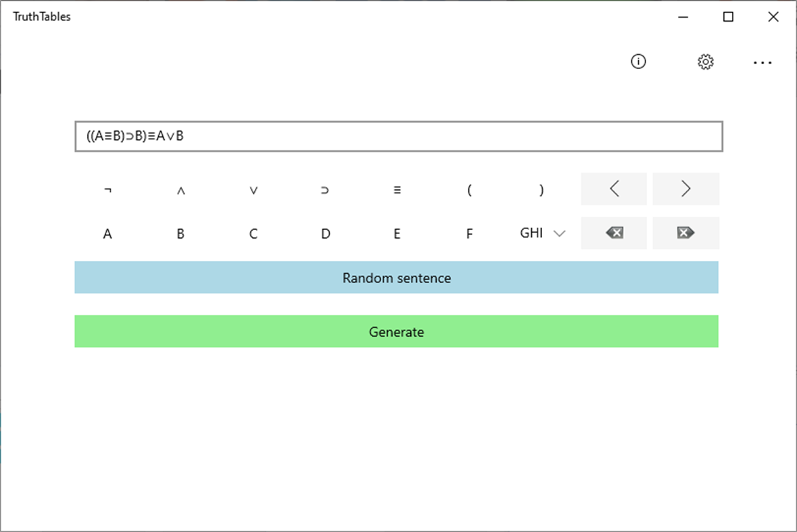Insert the negation symbol ¬
This screenshot has height=532, width=797.
(x=107, y=190)
